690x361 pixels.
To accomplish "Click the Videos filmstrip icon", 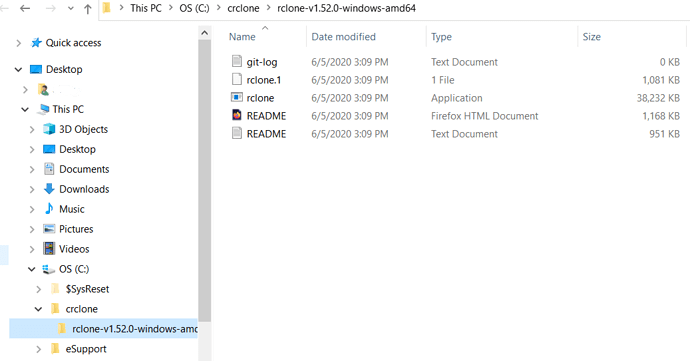I will pyautogui.click(x=49, y=248).
